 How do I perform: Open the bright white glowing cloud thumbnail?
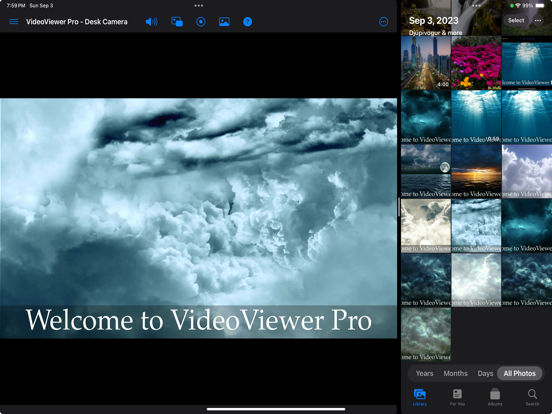tap(476, 281)
